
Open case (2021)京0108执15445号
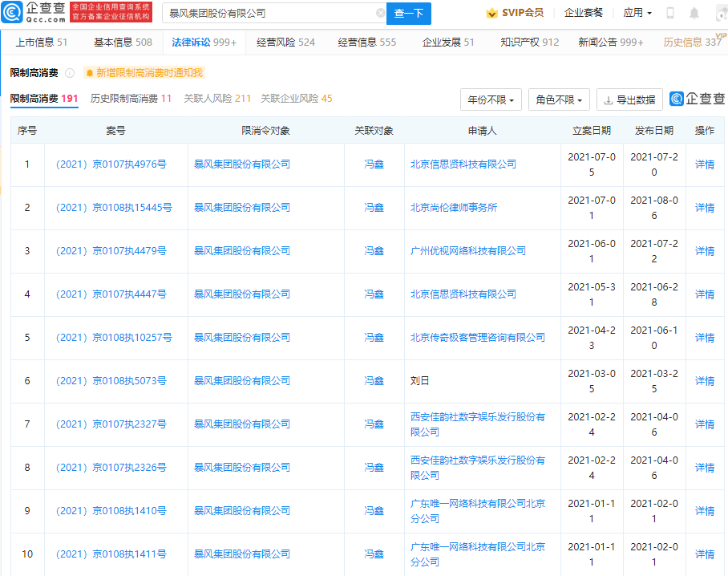point(112,208)
